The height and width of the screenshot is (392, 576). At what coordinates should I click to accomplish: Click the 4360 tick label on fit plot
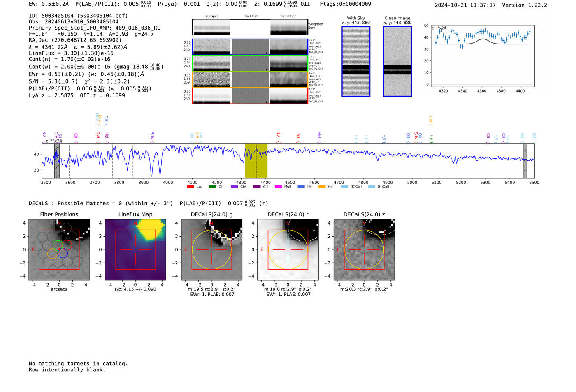(x=482, y=91)
